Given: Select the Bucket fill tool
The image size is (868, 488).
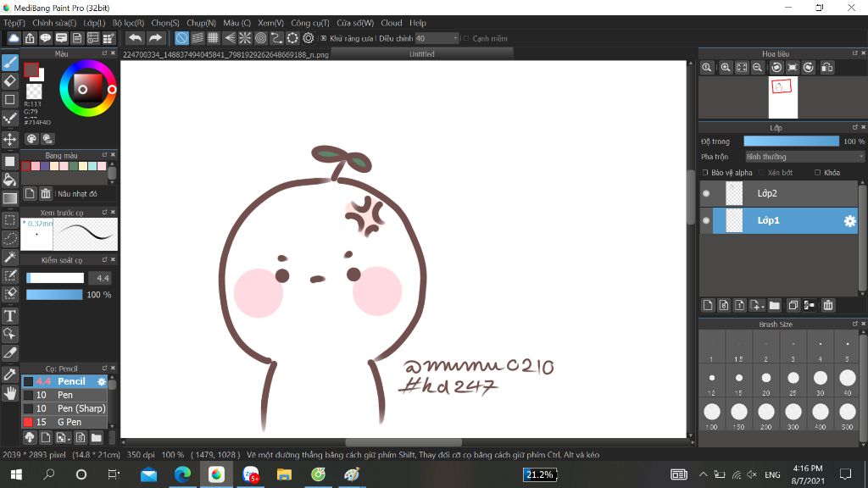Looking at the screenshot, I should pyautogui.click(x=10, y=180).
